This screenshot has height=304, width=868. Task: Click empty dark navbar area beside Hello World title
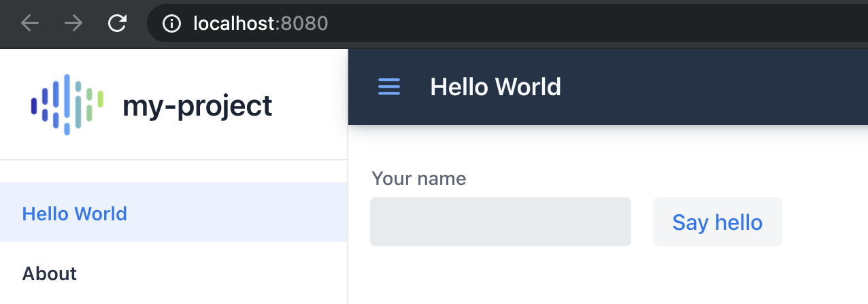[x=714, y=87]
